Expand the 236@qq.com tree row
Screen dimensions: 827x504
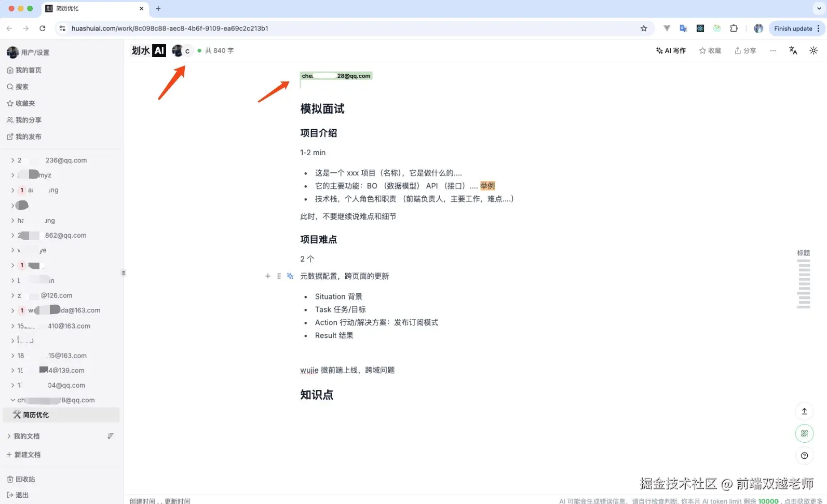tap(12, 160)
